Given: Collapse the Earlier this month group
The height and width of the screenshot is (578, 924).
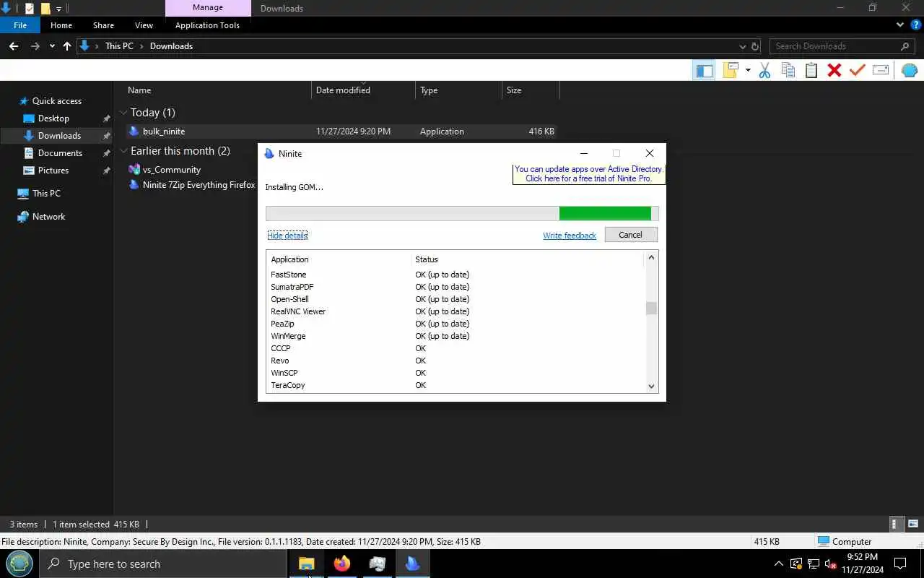Looking at the screenshot, I should 123,151.
